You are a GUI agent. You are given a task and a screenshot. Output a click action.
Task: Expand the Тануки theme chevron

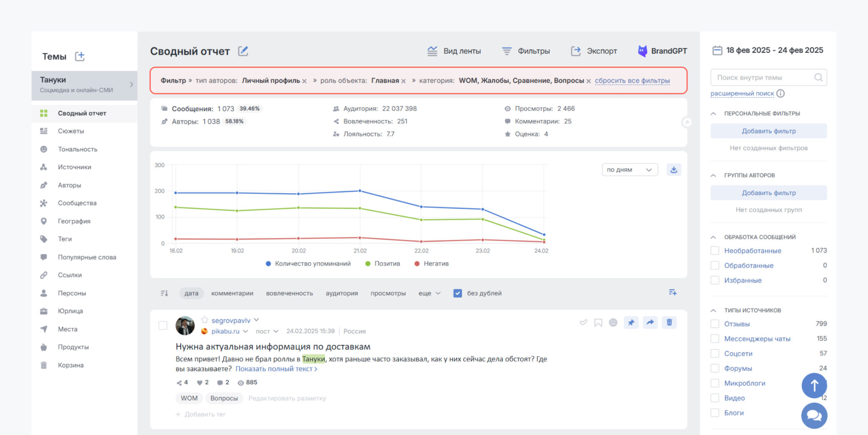coord(131,85)
